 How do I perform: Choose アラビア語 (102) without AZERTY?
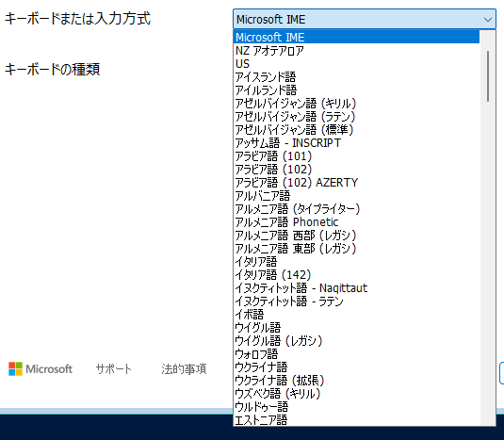(x=356, y=169)
